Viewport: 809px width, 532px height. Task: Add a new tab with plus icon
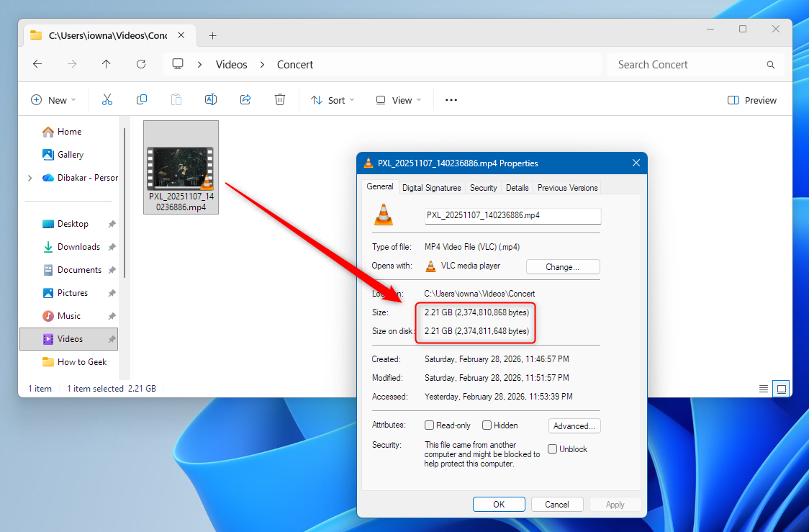click(x=212, y=35)
